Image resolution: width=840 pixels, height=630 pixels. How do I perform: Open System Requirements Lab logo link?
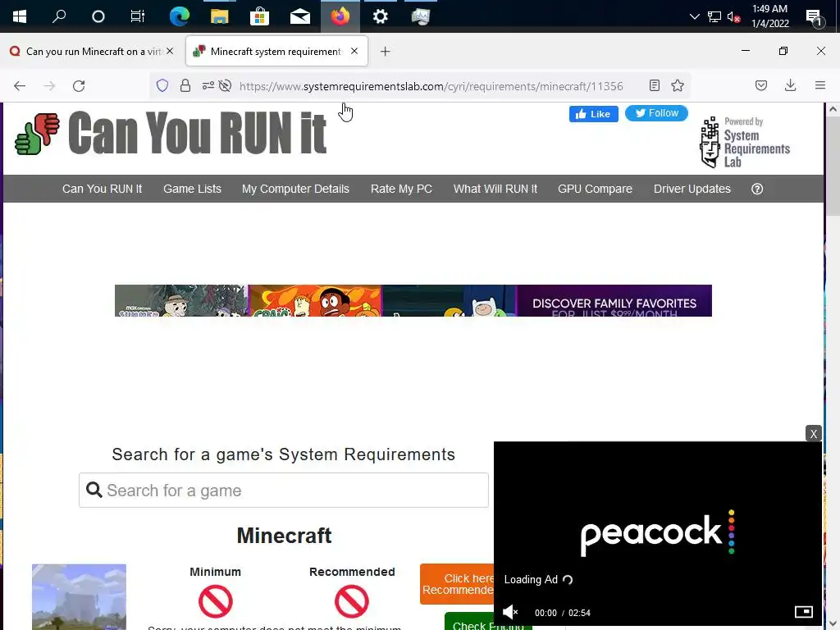745,142
